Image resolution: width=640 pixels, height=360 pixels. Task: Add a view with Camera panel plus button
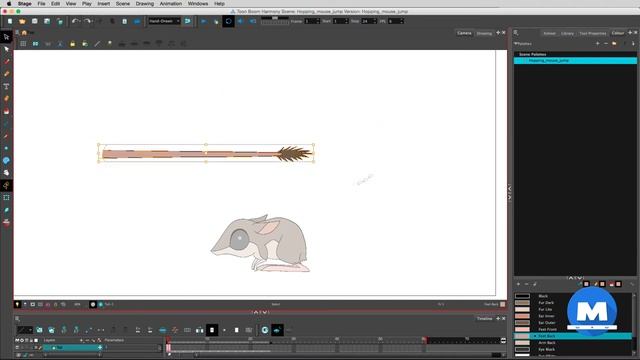coord(498,33)
